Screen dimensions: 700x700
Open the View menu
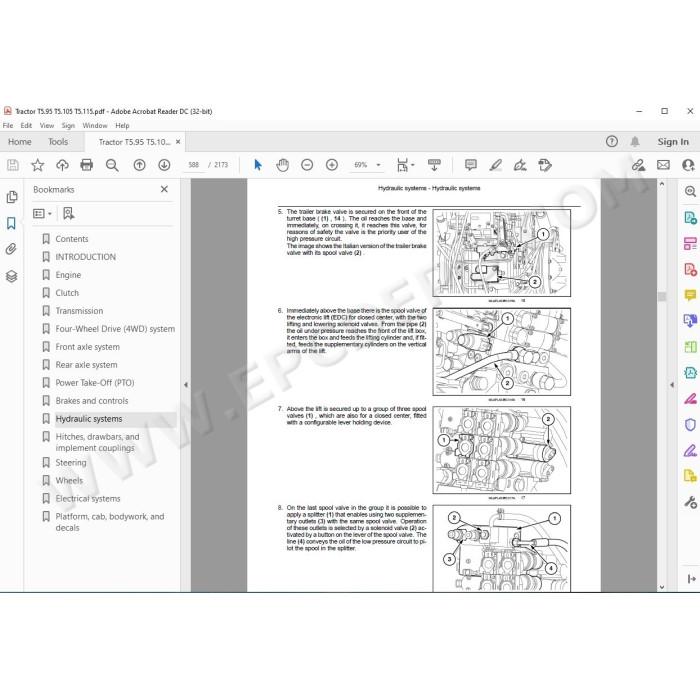pyautogui.click(x=46, y=126)
